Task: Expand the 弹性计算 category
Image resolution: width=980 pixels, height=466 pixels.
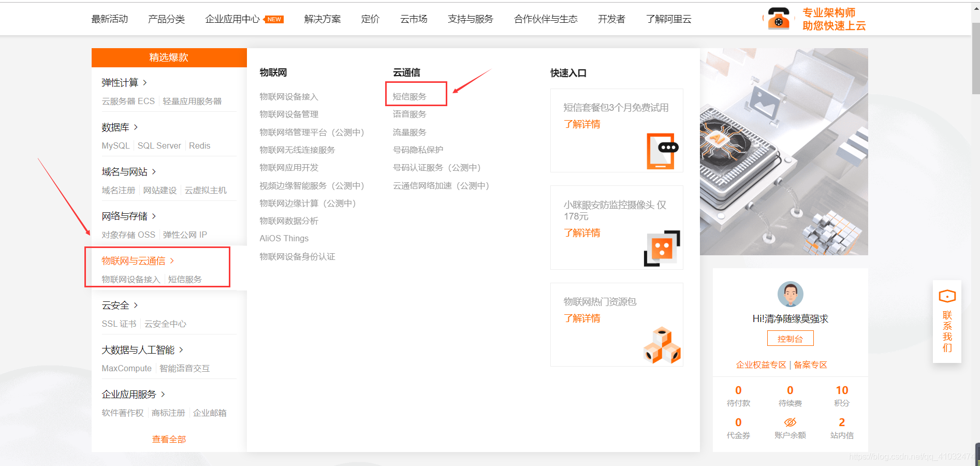Action: (x=121, y=82)
